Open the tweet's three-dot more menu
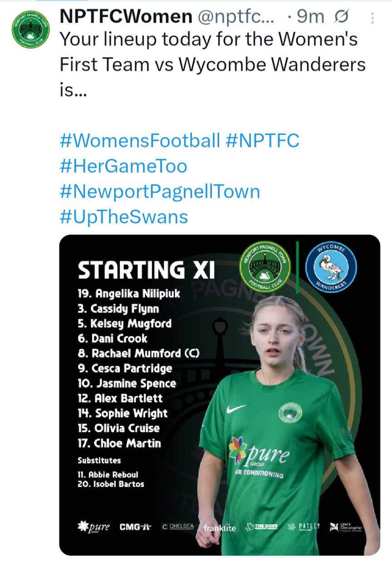392x562 pixels. click(372, 18)
